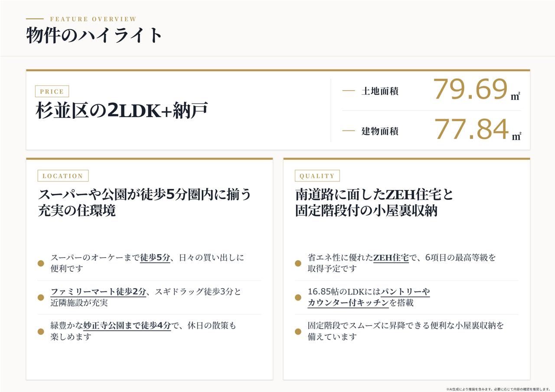Screen dimensions: 555x392
Task: Click the gold bullet beside 固定階段 item
Action: coord(298,332)
